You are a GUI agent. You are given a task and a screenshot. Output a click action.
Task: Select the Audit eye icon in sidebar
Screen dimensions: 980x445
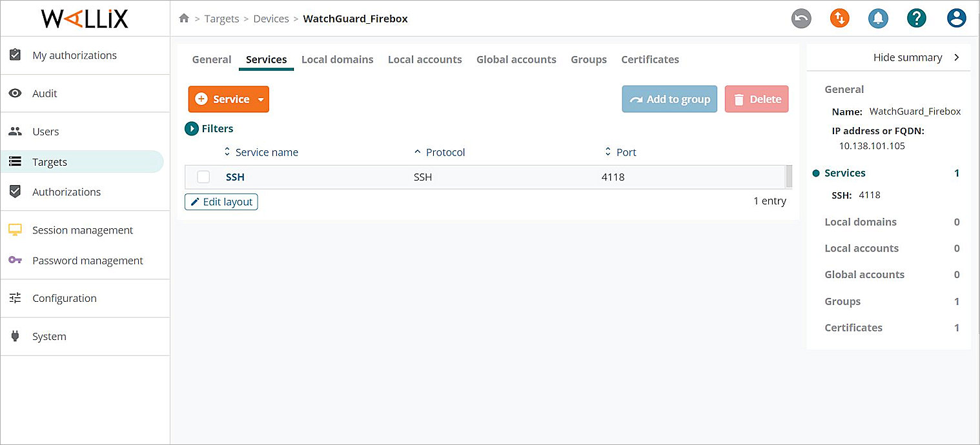click(x=15, y=93)
